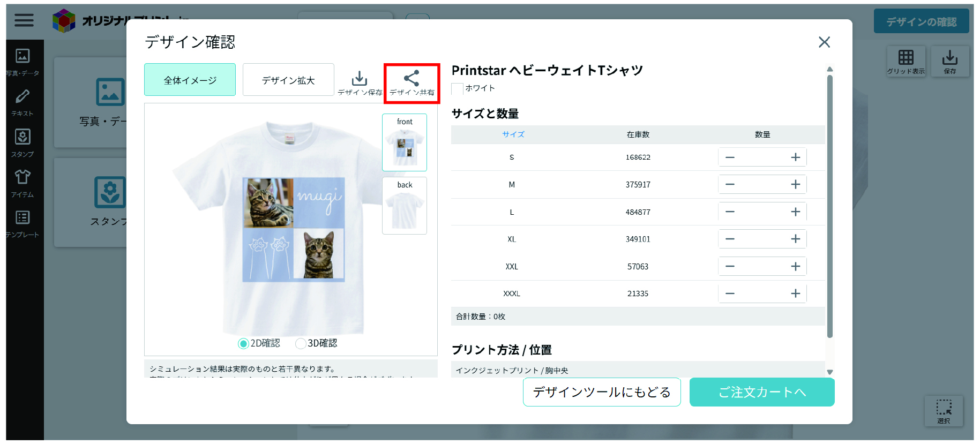Click the サイズ column header link
980x444 pixels.
click(513, 134)
